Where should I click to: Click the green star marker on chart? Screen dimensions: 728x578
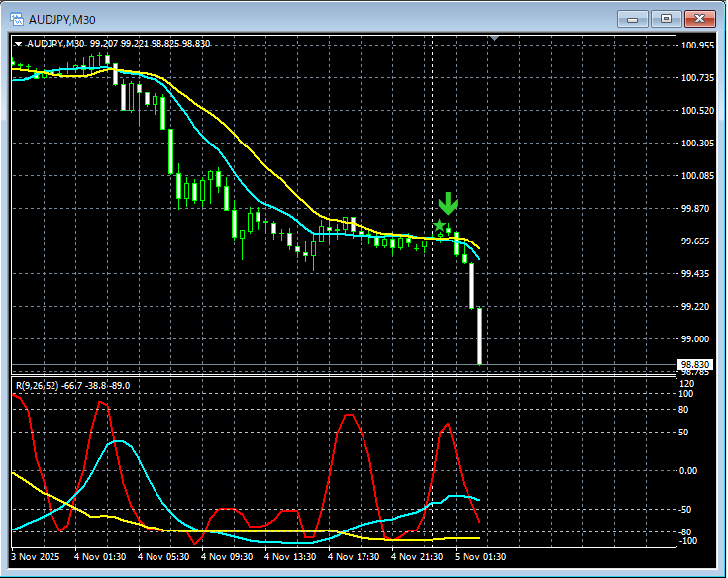pyautogui.click(x=439, y=226)
